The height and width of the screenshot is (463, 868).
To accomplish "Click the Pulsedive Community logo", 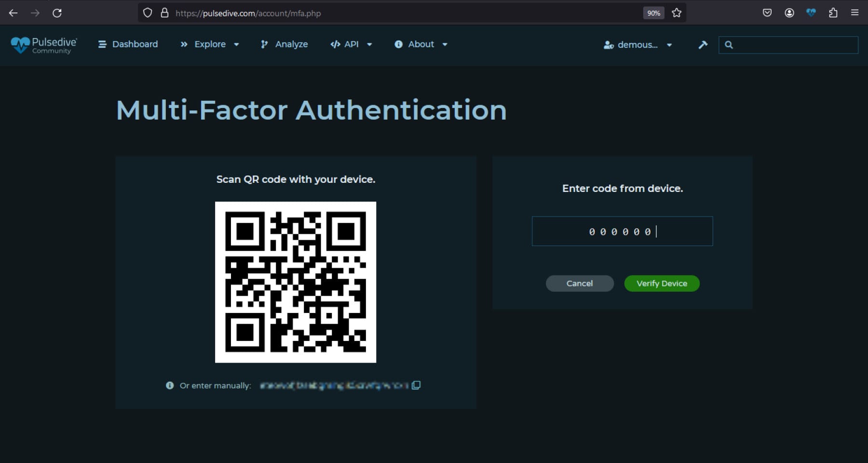I will (x=44, y=45).
